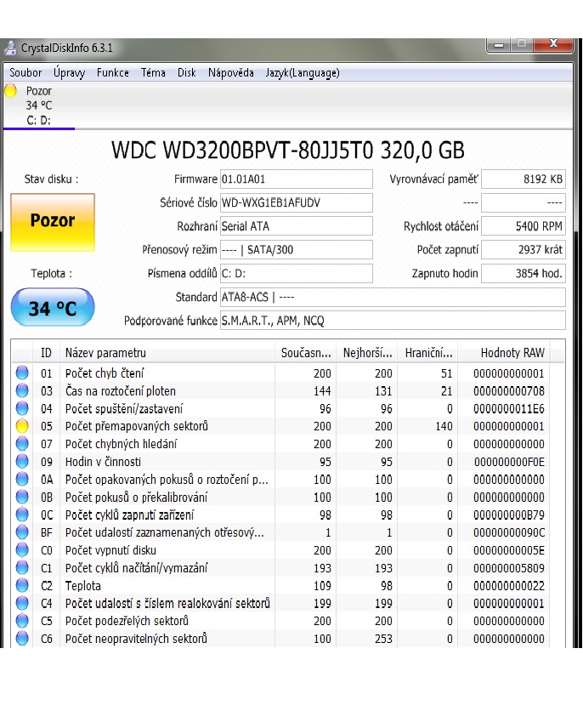Viewport: 583px width, 728px height.
Task: Open the Funkce menu
Action: pos(113,73)
